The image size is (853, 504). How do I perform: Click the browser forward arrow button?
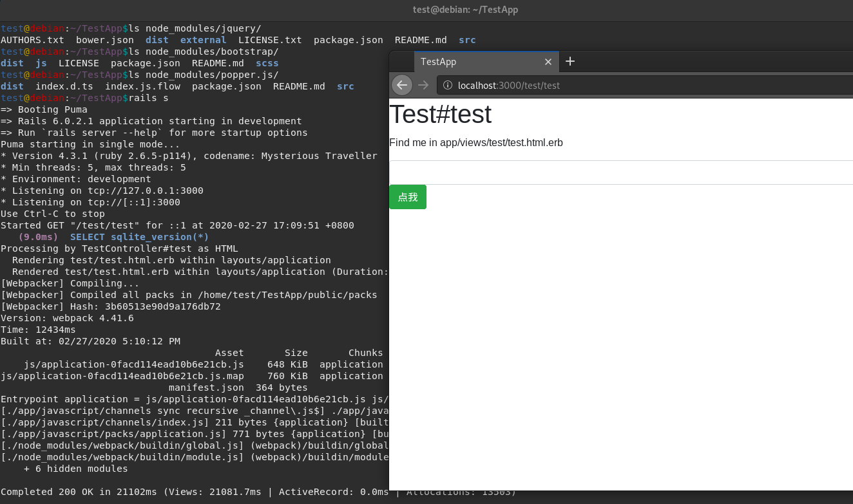click(423, 85)
